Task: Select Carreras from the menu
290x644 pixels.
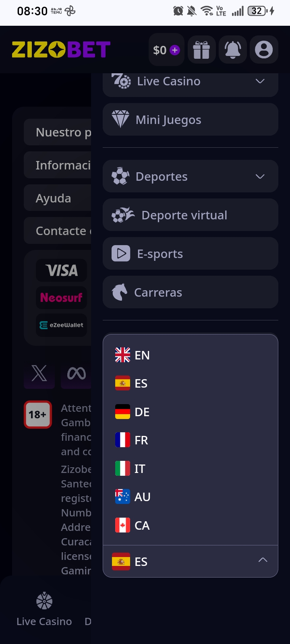Action: [x=191, y=292]
